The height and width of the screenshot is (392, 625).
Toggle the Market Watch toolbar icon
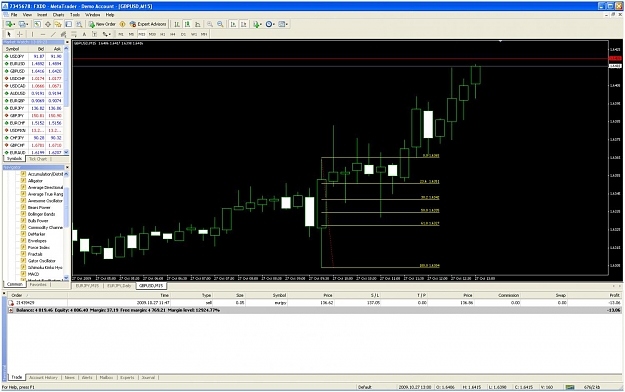[37, 24]
